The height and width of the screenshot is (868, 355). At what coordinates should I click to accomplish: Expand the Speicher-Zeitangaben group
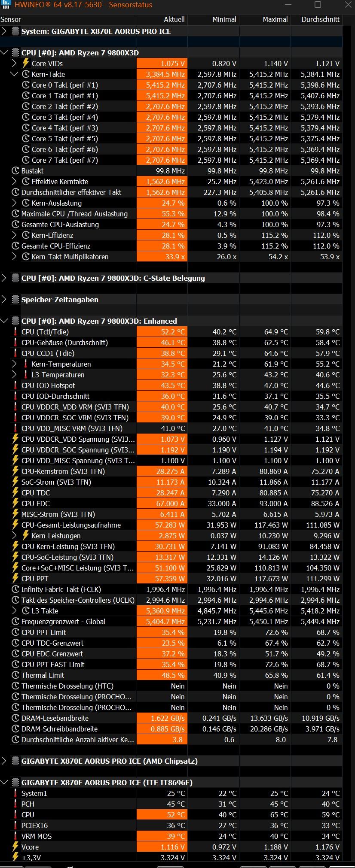click(x=4, y=299)
